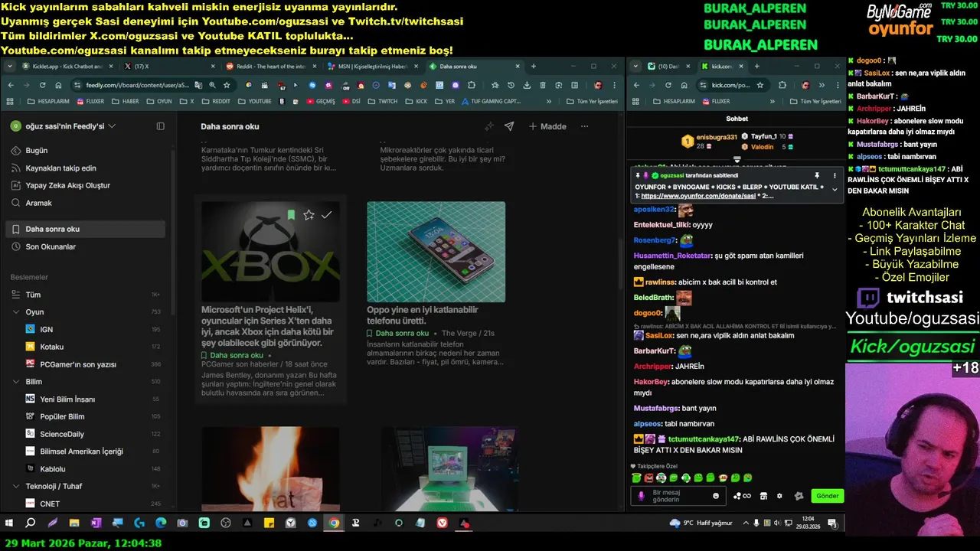980x551 pixels.
Task: Click the AI sparkle icon in board header
Action: tap(489, 126)
